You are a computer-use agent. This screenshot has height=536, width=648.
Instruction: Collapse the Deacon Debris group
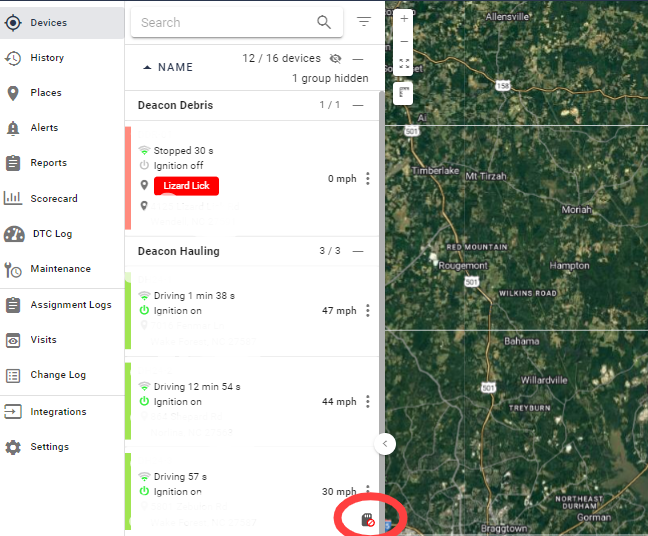(358, 105)
